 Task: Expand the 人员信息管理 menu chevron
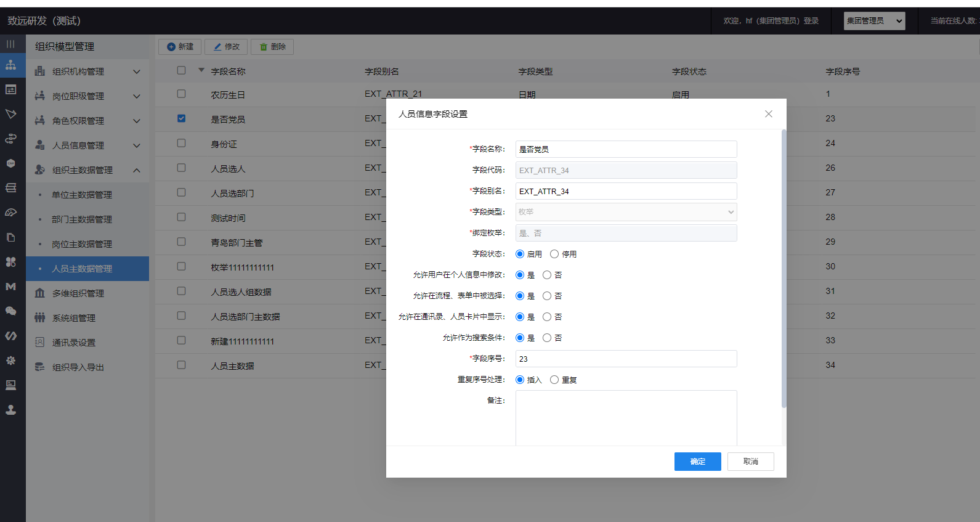(x=137, y=145)
